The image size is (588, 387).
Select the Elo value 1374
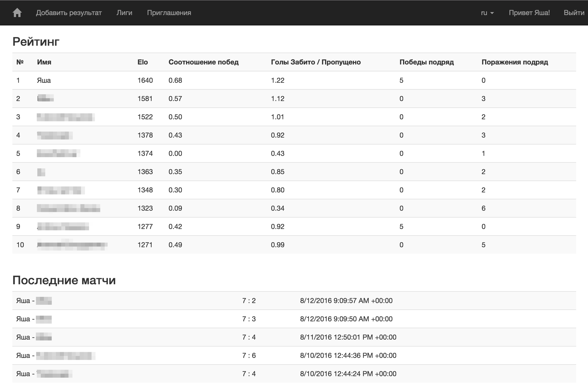(x=145, y=154)
